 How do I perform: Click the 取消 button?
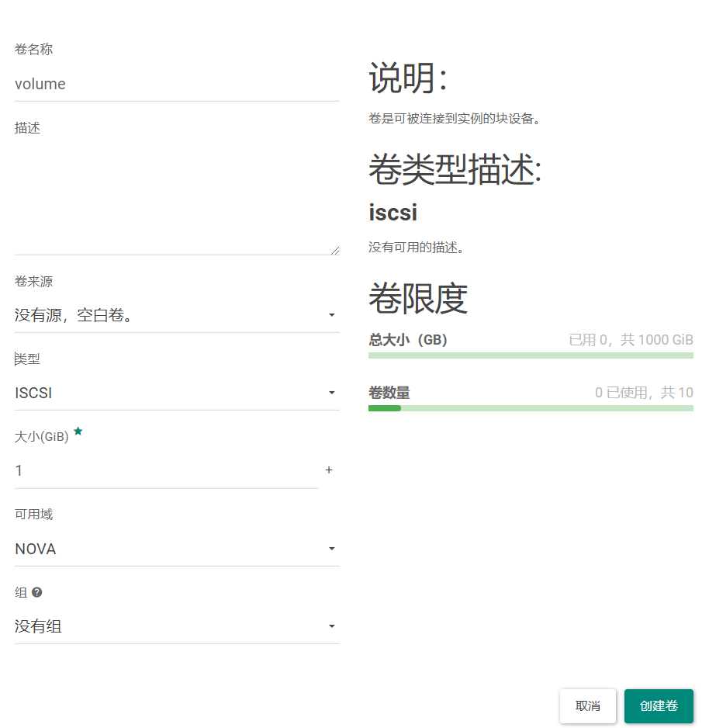coord(587,706)
